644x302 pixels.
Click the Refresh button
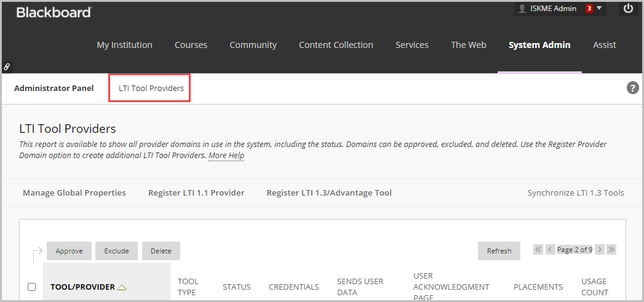pyautogui.click(x=499, y=250)
